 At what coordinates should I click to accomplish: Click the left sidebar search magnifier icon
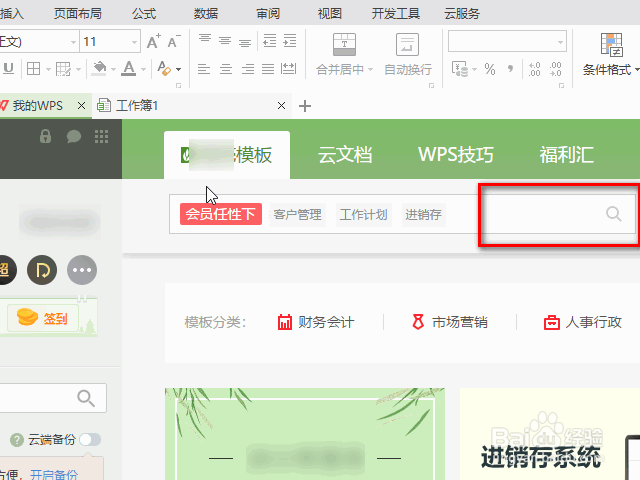[86, 398]
